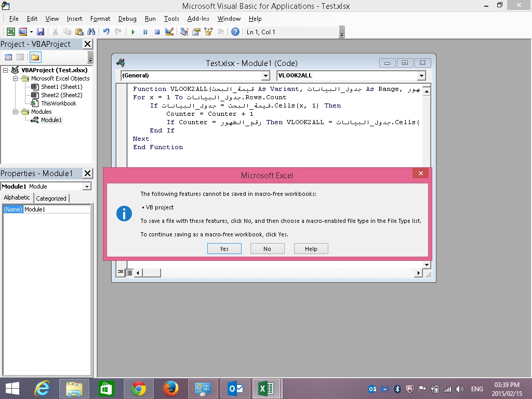
Task: Open the (General) object dropdown
Action: pyautogui.click(x=265, y=75)
